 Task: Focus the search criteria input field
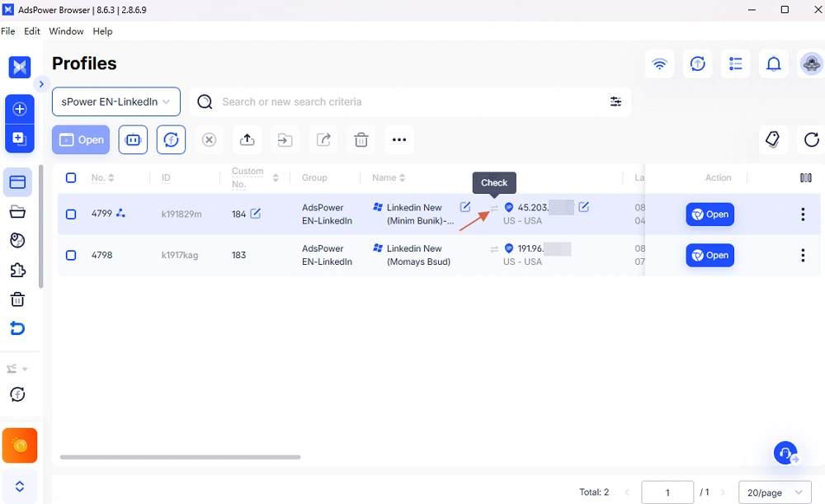[410, 101]
